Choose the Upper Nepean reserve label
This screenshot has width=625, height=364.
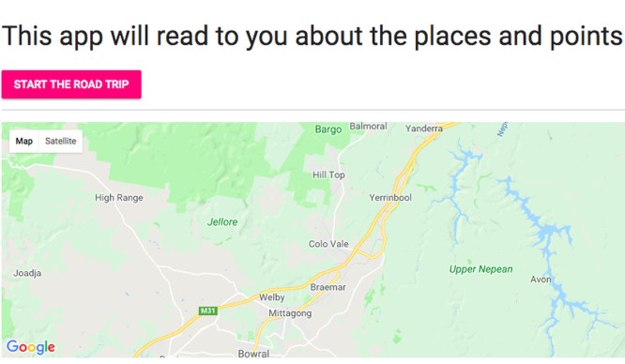(480, 269)
